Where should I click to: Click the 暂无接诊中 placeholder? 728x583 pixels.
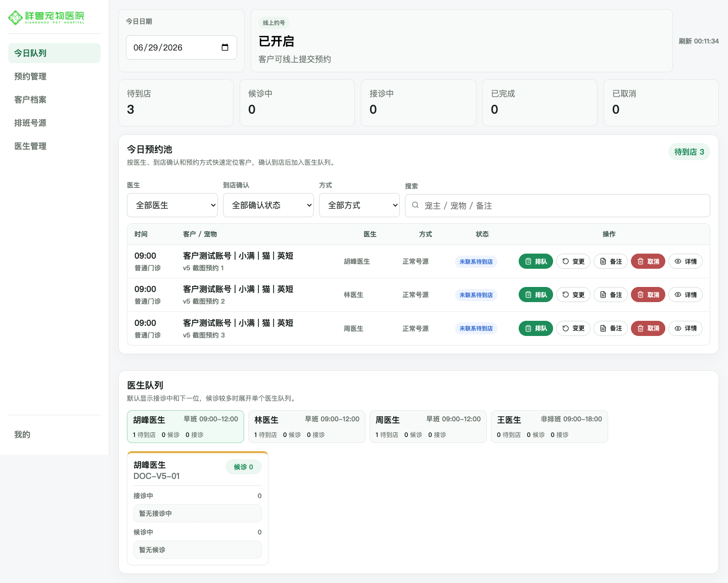(198, 513)
